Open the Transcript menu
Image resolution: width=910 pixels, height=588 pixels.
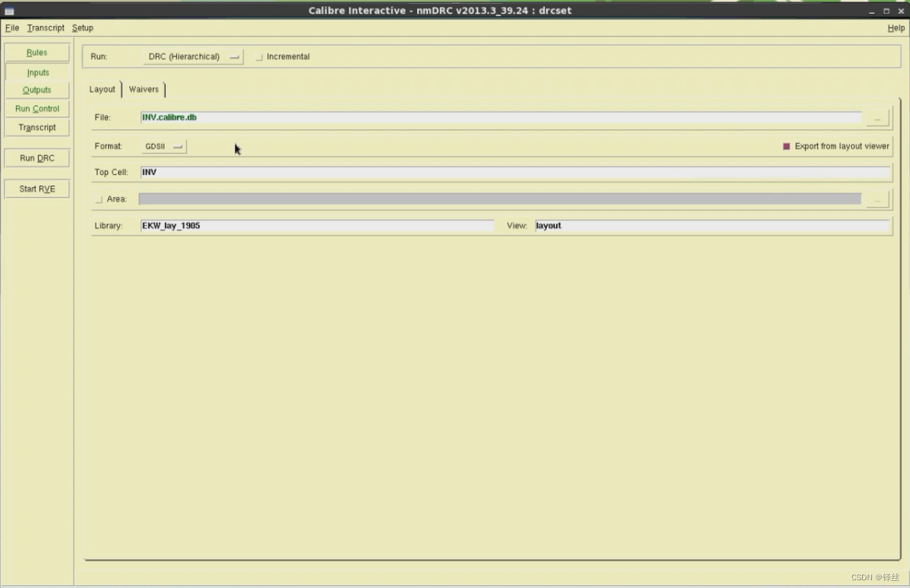pos(46,28)
